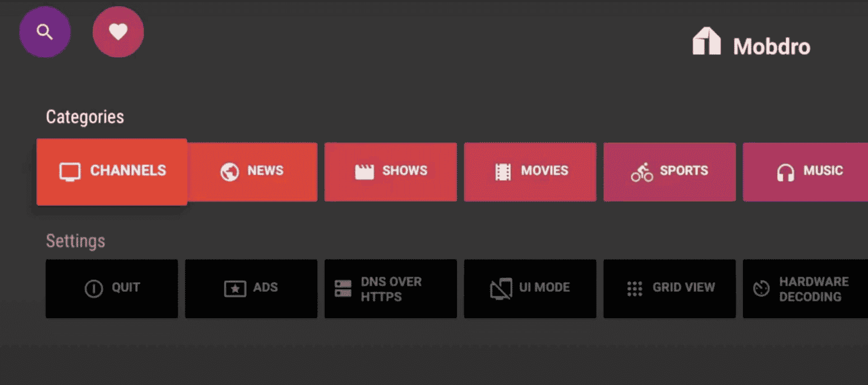The height and width of the screenshot is (385, 868).
Task: Open the search function
Action: 45,32
